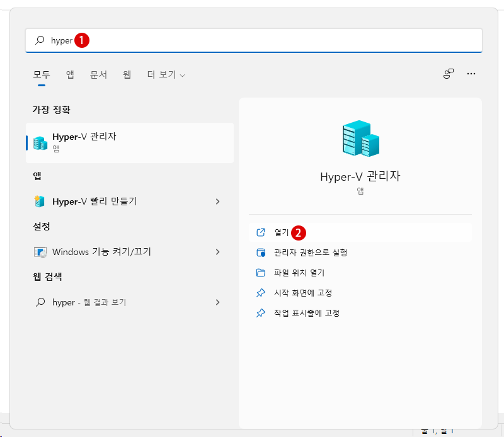Choose 관리자 권한으로 실행
504x437 pixels.
pos(360,253)
